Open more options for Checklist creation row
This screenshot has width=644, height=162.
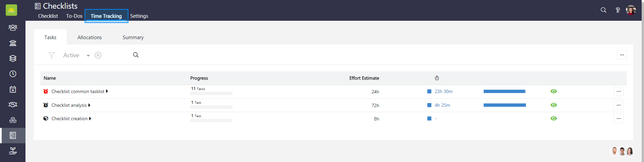click(x=619, y=118)
